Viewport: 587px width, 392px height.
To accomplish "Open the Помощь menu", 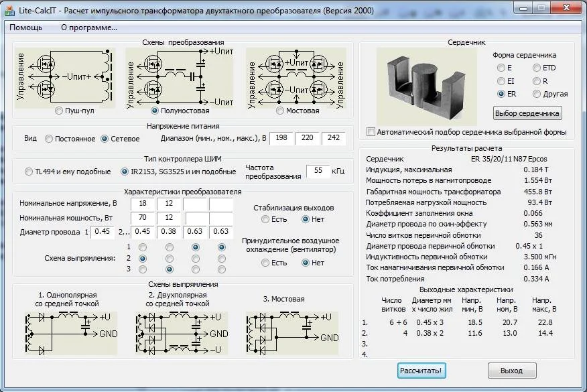I will click(x=26, y=27).
